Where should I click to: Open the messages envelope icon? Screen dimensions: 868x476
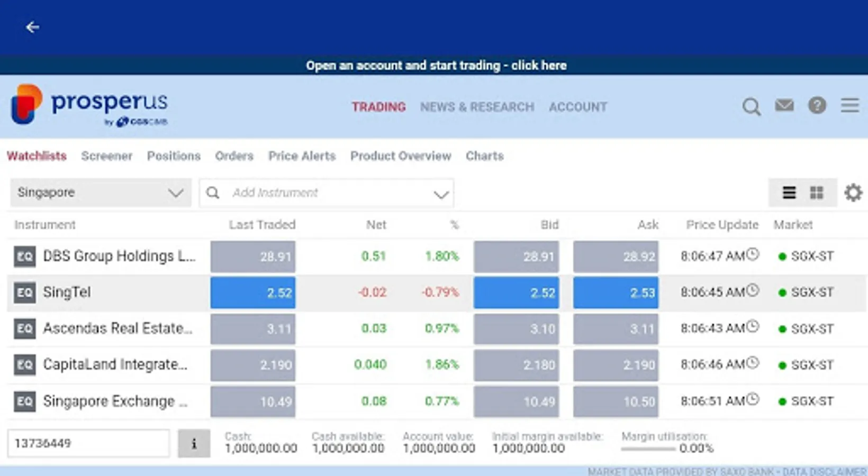coord(784,106)
